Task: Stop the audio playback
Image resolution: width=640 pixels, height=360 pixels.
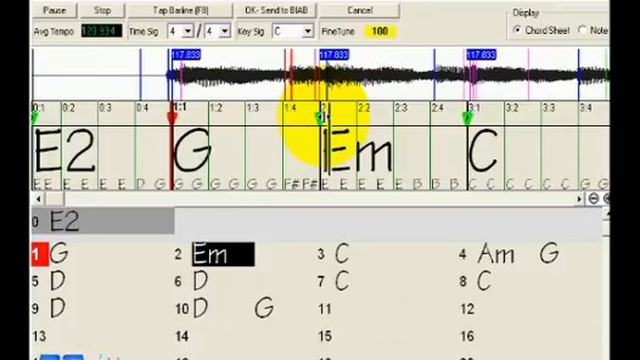Action: 102,10
